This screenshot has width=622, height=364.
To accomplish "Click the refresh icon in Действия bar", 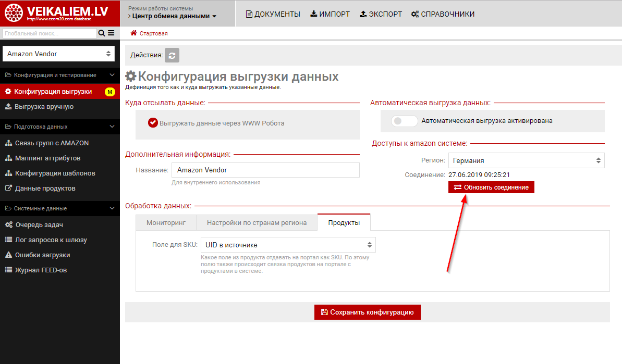I will point(172,55).
